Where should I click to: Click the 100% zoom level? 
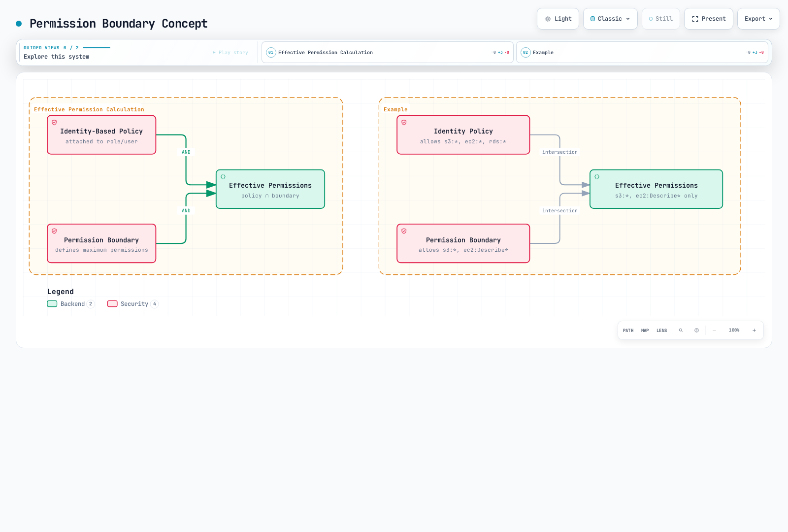tap(734, 331)
